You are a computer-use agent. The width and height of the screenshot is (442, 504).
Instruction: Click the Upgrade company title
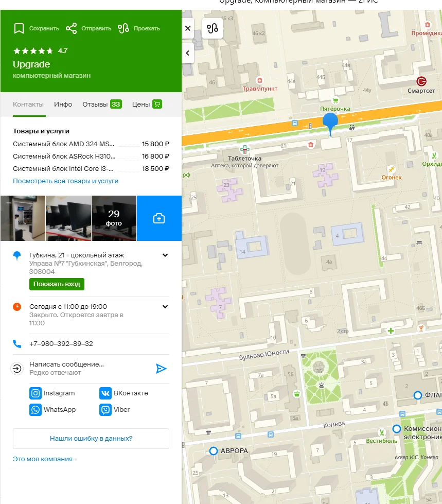(31, 64)
